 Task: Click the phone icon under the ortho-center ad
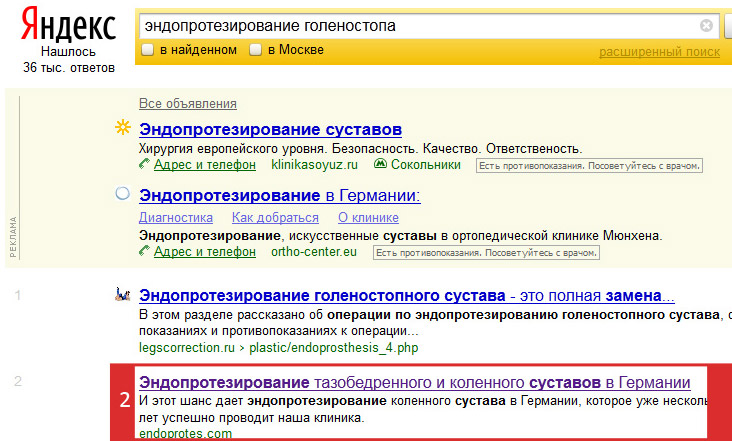pos(145,251)
